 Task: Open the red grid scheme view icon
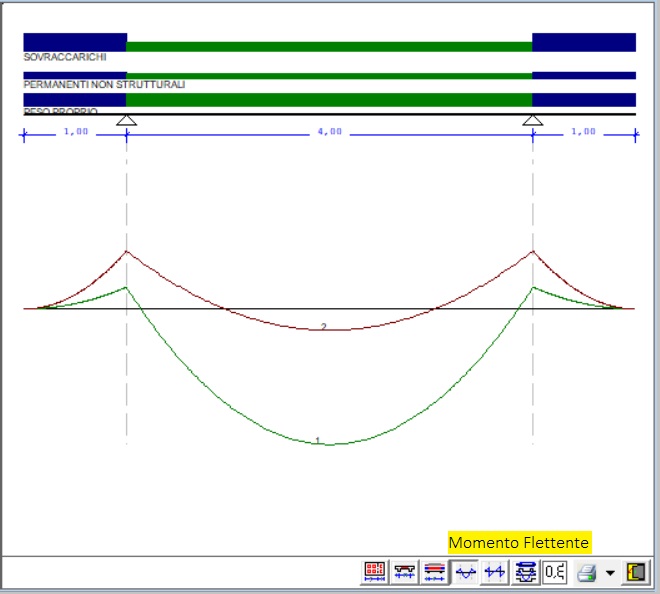(x=375, y=572)
